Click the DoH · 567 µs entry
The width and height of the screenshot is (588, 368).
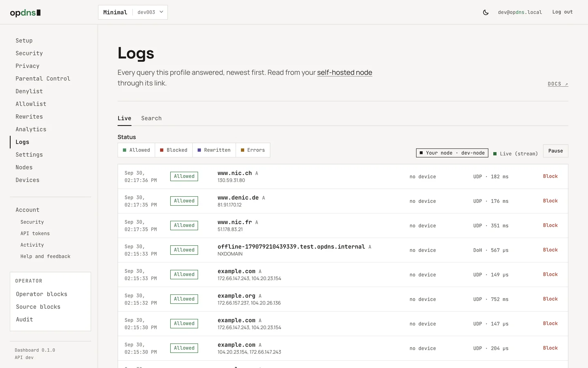491,250
